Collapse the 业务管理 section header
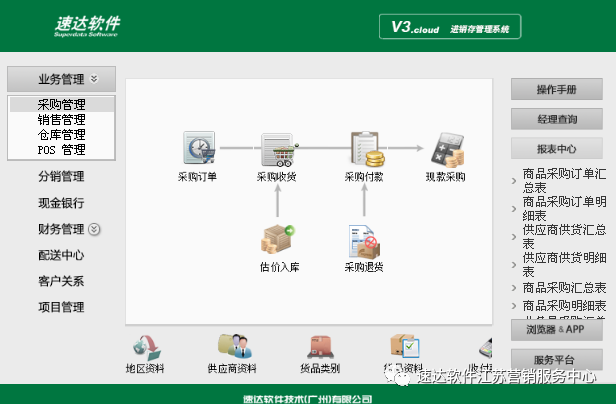The height and width of the screenshot is (404, 616). click(61, 79)
